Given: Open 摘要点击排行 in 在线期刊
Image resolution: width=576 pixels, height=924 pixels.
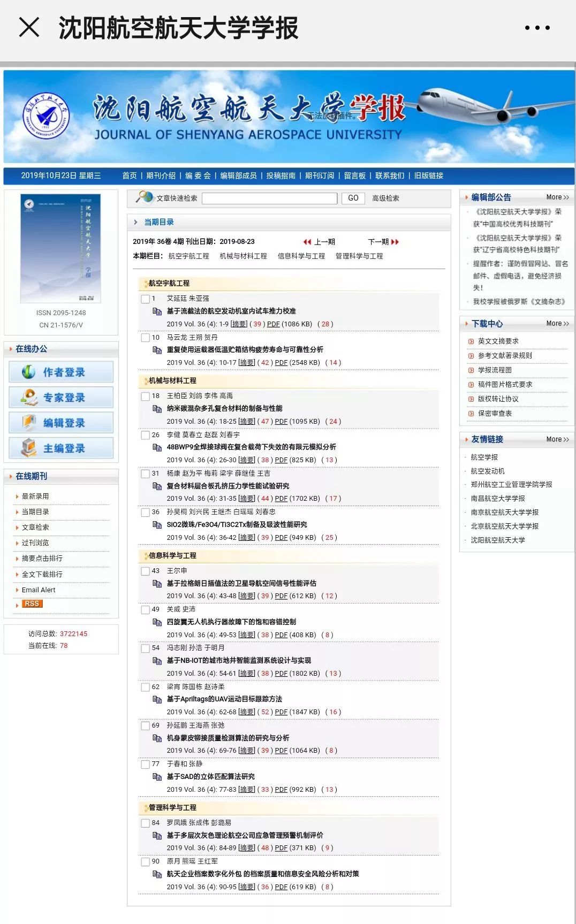Looking at the screenshot, I should point(42,559).
